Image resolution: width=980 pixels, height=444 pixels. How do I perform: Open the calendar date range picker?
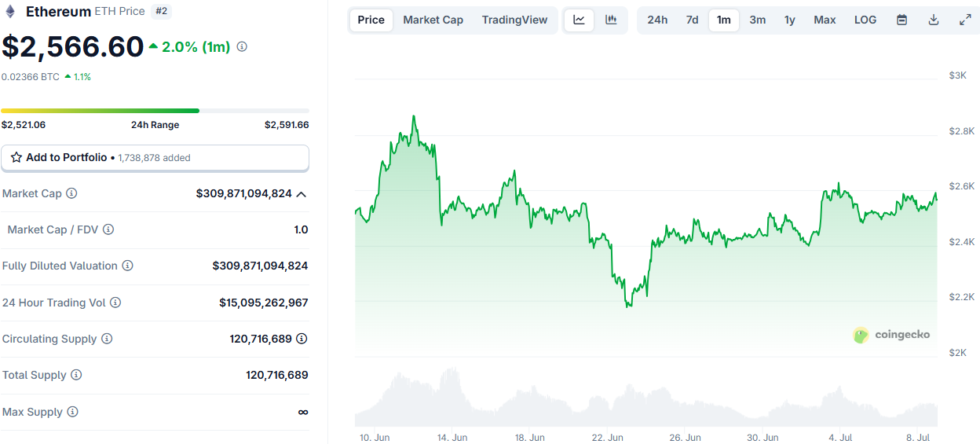[902, 20]
